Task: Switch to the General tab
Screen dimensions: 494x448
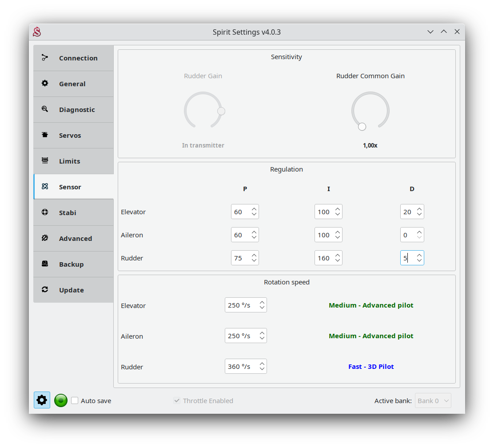Action: (x=73, y=84)
